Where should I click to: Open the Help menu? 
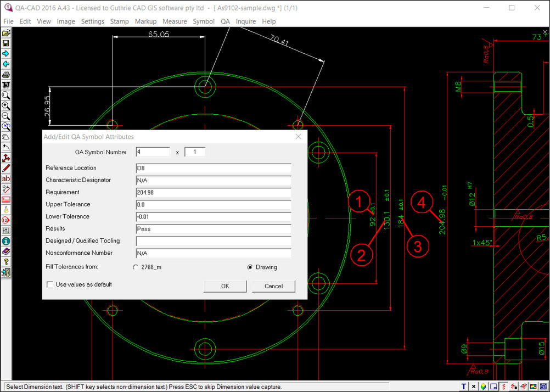pos(268,21)
